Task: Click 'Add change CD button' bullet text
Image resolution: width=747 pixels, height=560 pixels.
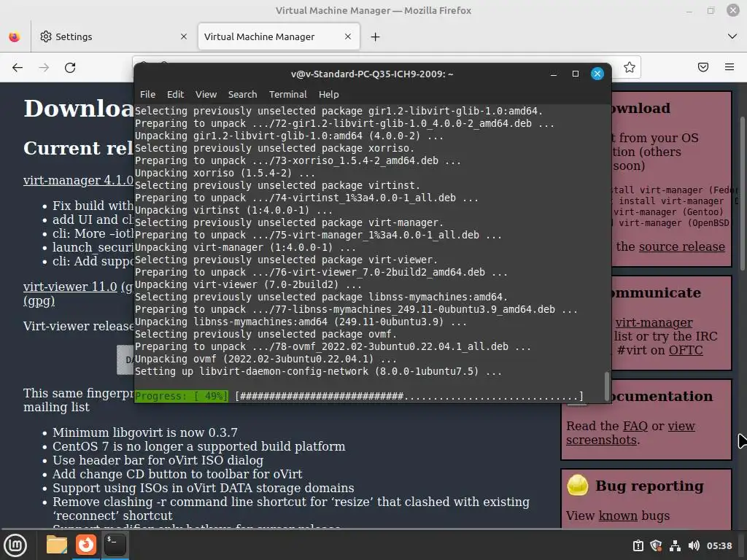Action: pyautogui.click(x=177, y=474)
